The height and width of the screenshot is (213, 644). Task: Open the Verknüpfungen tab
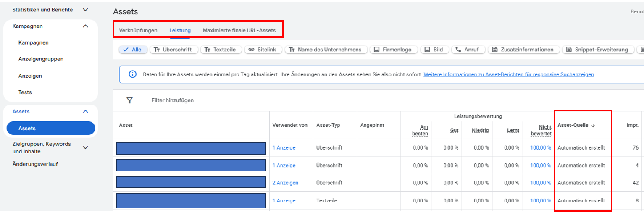tap(138, 30)
